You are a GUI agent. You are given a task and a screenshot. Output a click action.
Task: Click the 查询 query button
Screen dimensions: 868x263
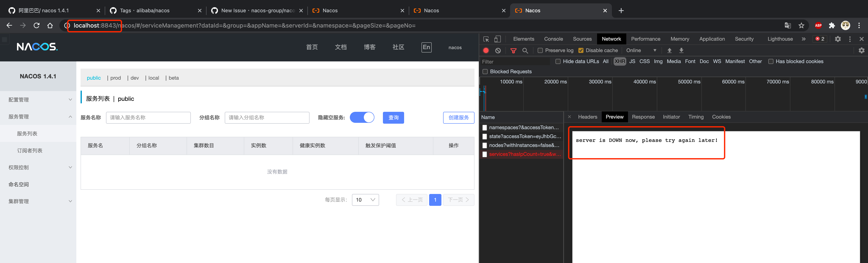[x=393, y=118]
